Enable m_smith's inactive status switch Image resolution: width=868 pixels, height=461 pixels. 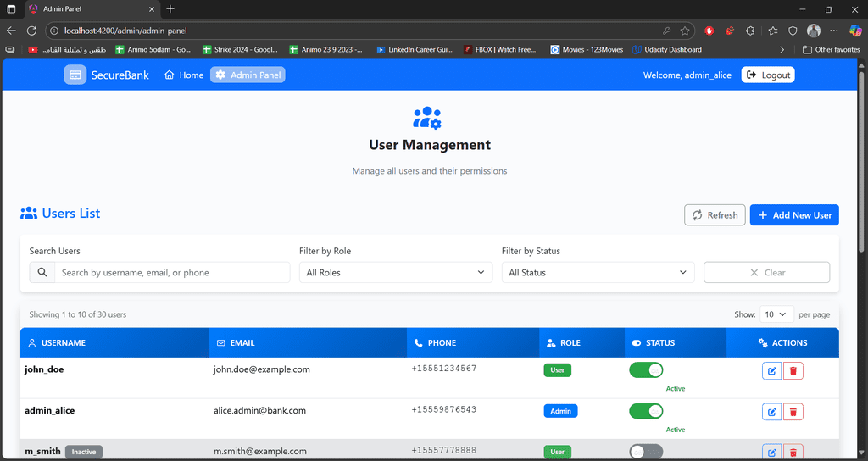[x=646, y=452]
